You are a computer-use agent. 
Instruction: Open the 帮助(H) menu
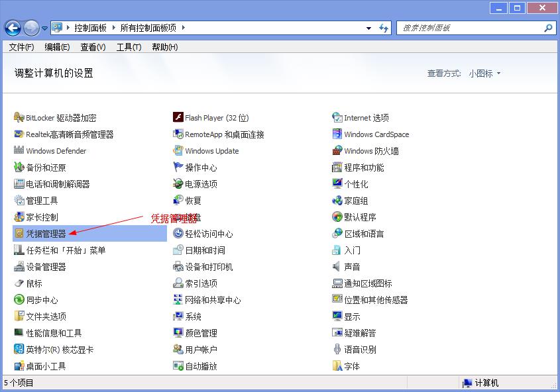click(164, 47)
